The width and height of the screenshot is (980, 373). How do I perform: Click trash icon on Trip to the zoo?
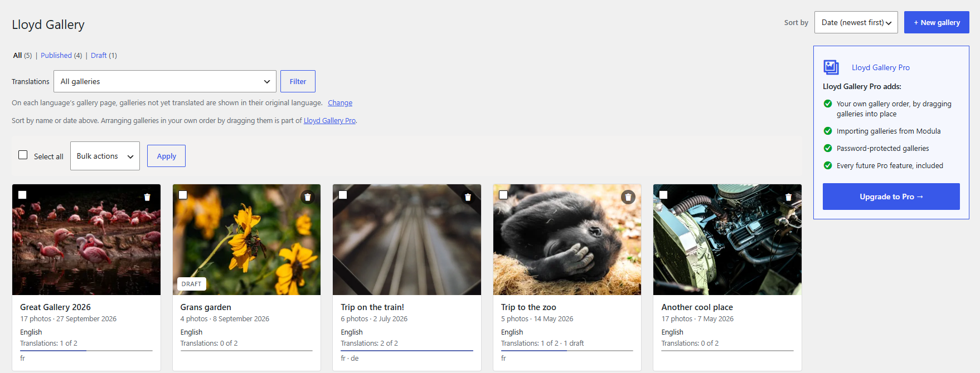(628, 197)
